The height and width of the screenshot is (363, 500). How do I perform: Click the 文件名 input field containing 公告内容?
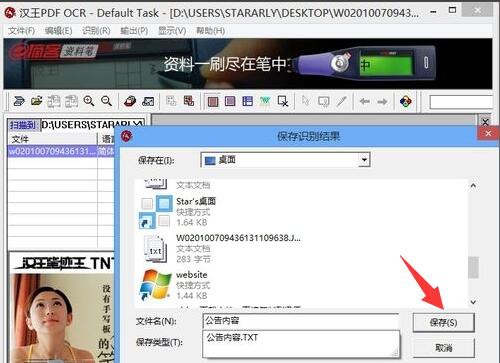[x=301, y=321]
